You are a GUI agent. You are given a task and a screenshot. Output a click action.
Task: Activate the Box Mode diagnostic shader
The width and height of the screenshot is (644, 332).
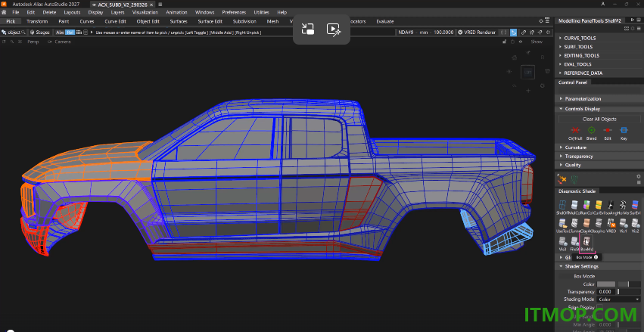pyautogui.click(x=586, y=241)
